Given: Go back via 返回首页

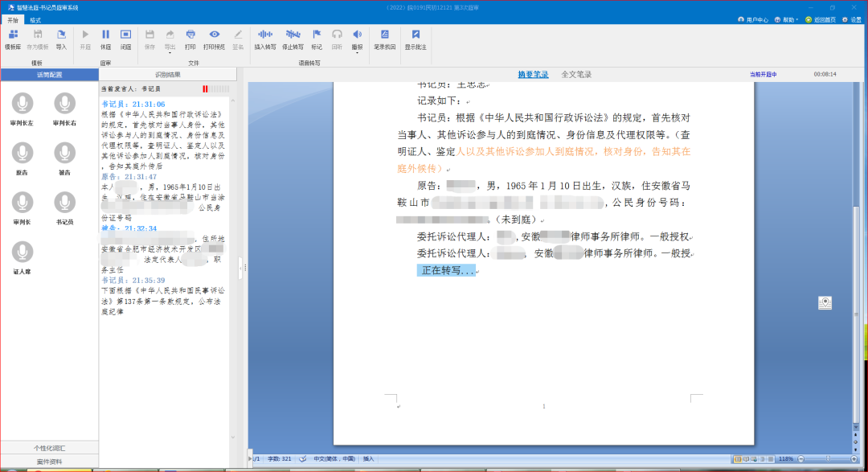Looking at the screenshot, I should (x=821, y=20).
